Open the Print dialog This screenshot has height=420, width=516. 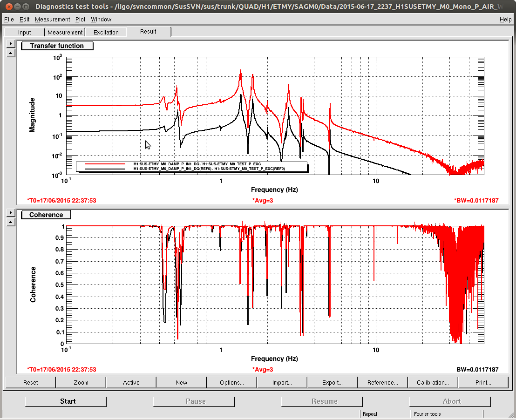click(483, 382)
